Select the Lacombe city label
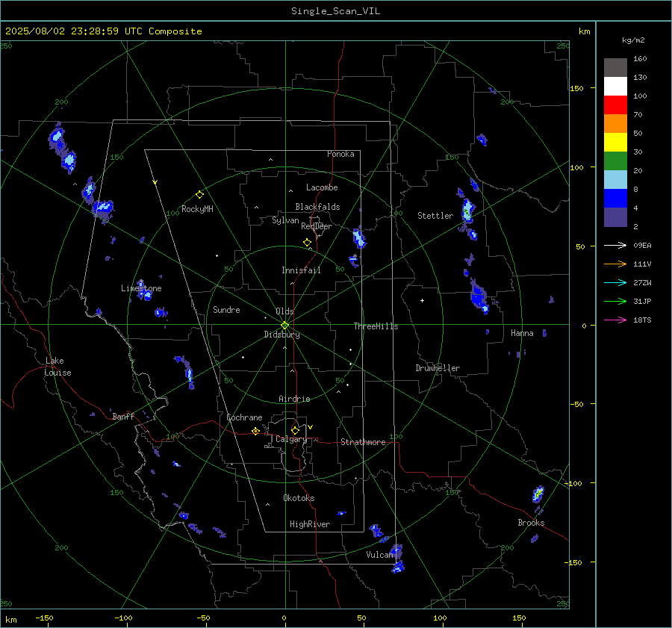This screenshot has width=672, height=628. pos(322,187)
